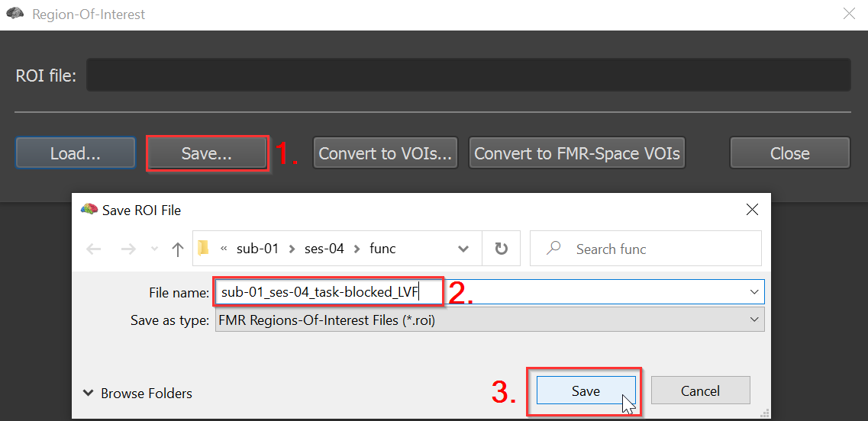Close the Save ROI File window
This screenshot has width=868, height=421.
pyautogui.click(x=752, y=210)
